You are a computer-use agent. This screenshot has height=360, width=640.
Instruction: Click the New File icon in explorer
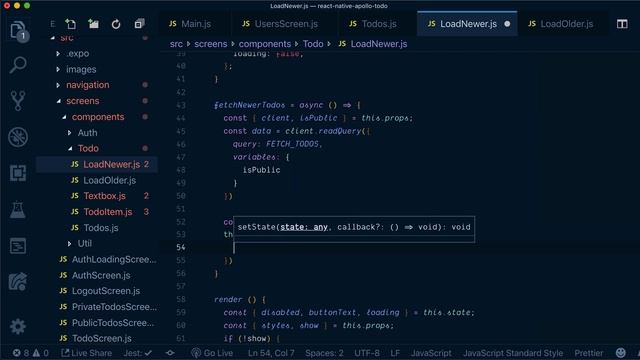(x=71, y=24)
